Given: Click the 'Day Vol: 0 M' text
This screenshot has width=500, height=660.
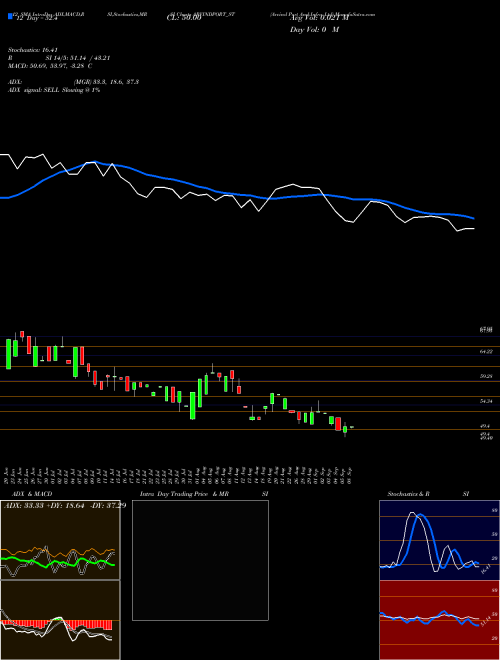Looking at the screenshot, I should coord(314,30).
